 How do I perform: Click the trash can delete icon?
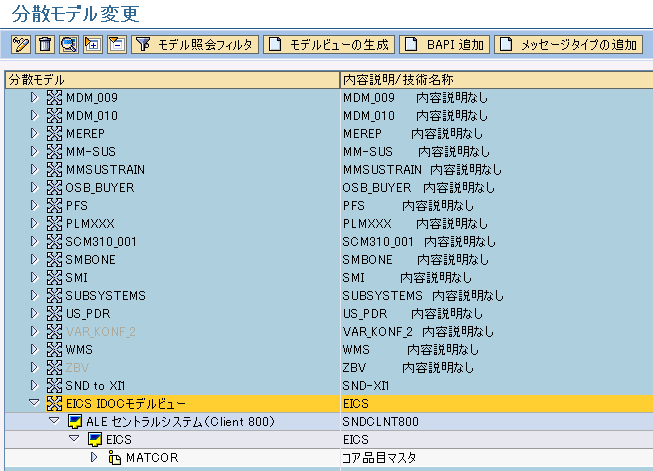[44, 45]
